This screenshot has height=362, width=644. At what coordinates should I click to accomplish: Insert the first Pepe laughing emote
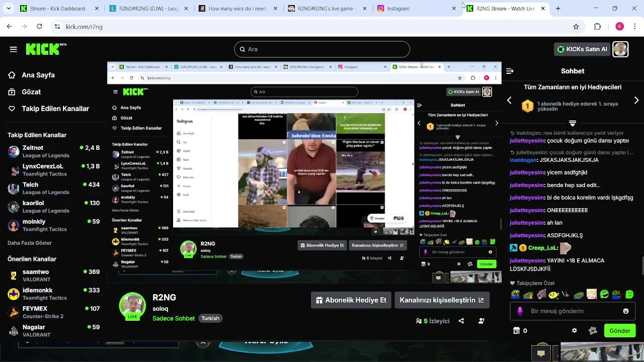coord(515,294)
